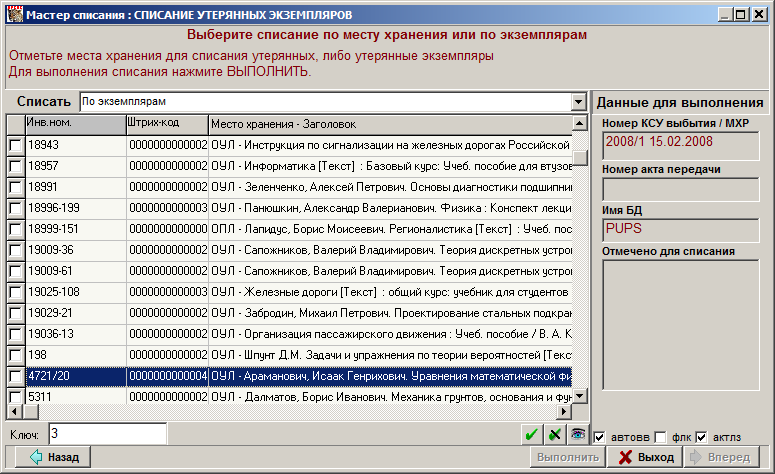Click the green checkmark mark-all icon

[x=533, y=434]
